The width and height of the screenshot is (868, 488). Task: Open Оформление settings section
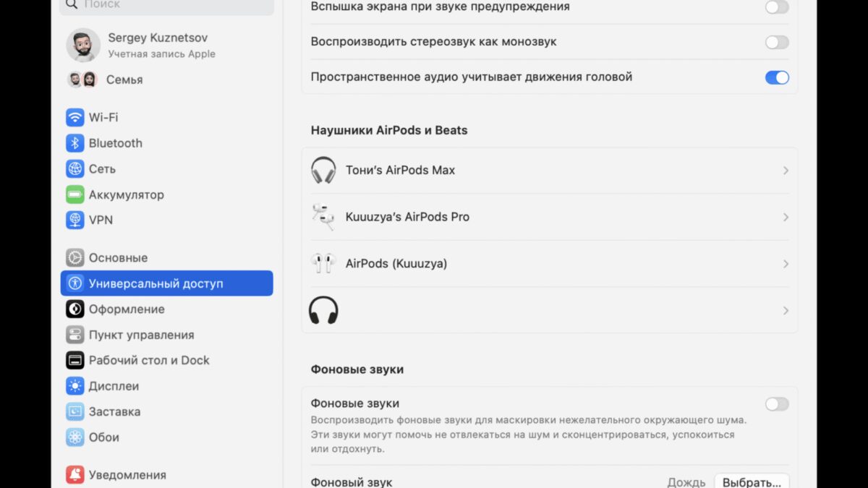(x=127, y=309)
